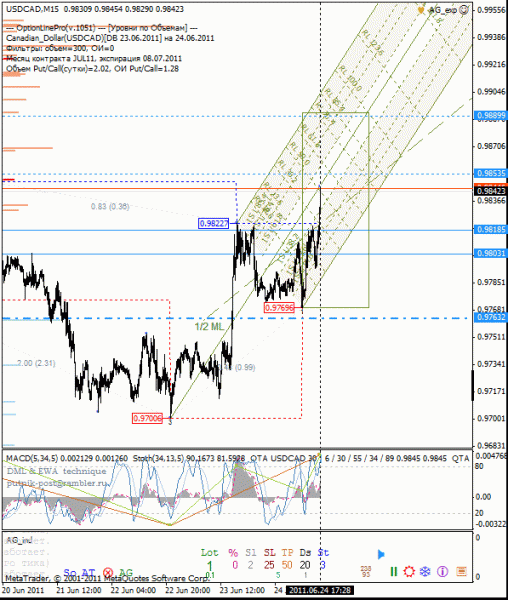
Task: Click the percent value 0
Action: pos(234,565)
